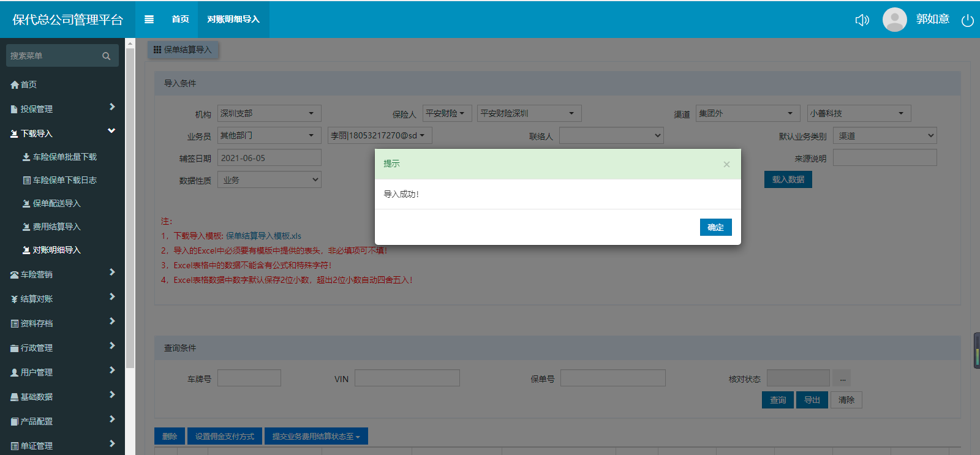Click the speaker notification icon

[862, 20]
